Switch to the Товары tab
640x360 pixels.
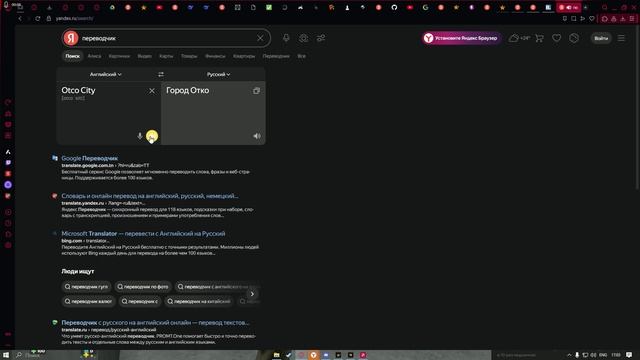(x=189, y=56)
